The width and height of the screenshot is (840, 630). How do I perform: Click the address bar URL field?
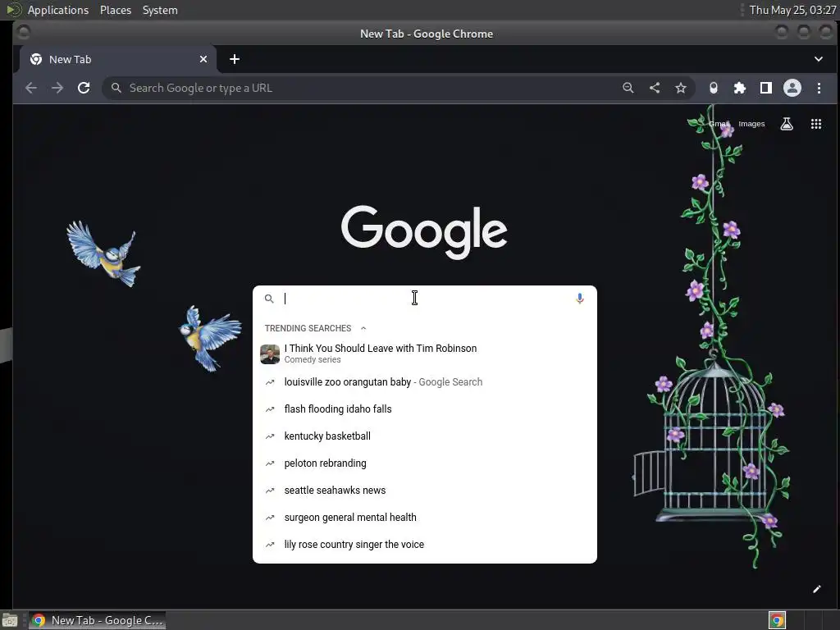(x=370, y=88)
